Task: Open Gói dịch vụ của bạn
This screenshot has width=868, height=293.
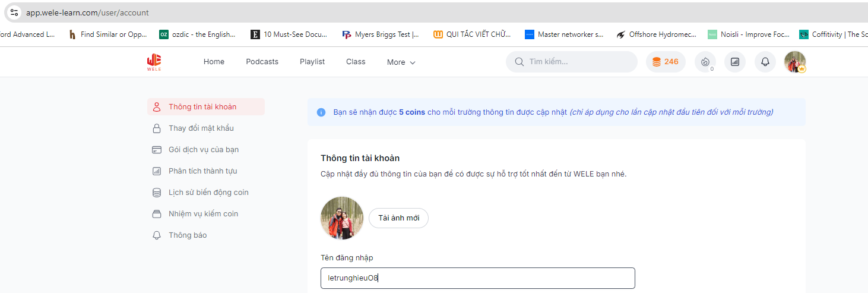Action: pyautogui.click(x=203, y=150)
